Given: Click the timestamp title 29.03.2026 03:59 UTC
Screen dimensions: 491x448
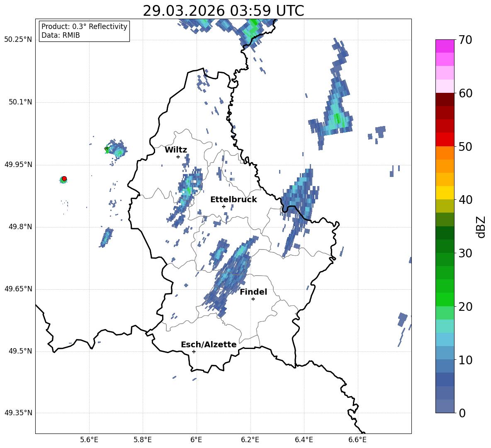Looking at the screenshot, I should (223, 11).
